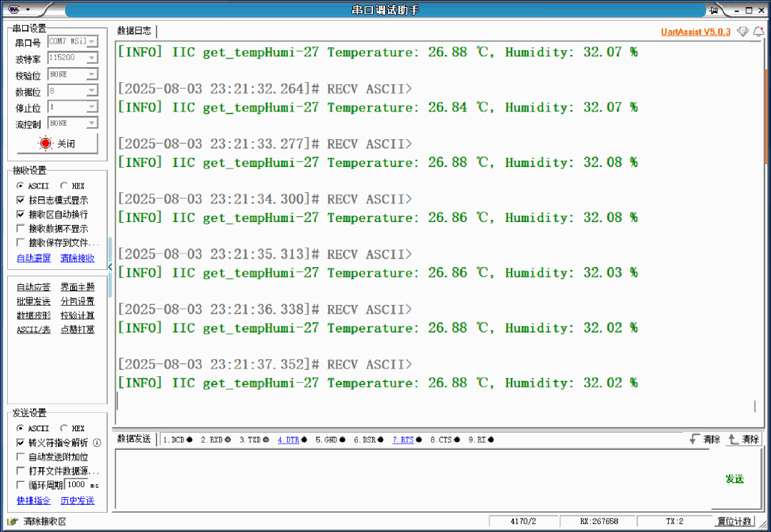The height and width of the screenshot is (532, 771).
Task: Click the 循环周期 1000 ms input field
Action: tap(76, 485)
